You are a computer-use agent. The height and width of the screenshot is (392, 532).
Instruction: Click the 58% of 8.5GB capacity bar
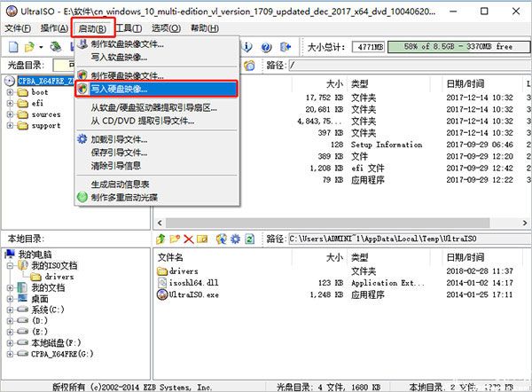(x=458, y=47)
